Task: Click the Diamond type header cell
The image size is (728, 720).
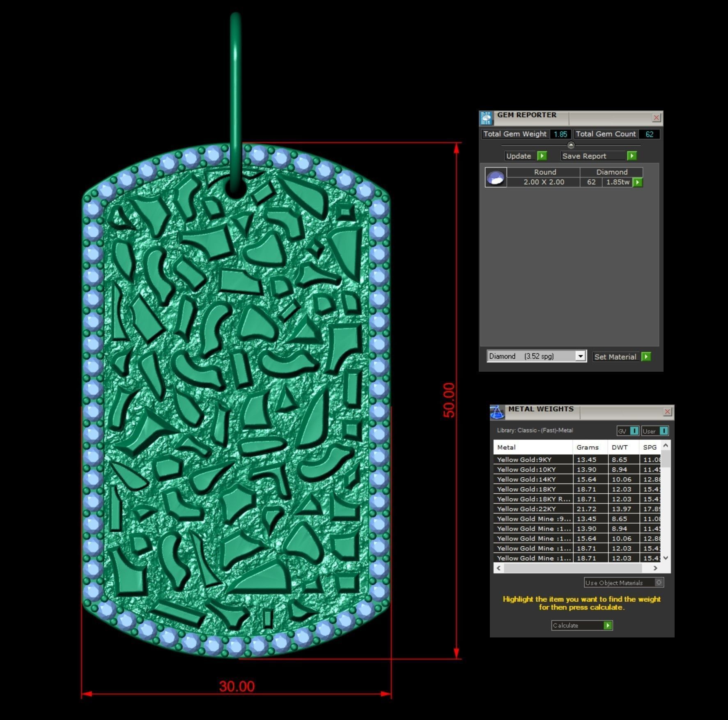Action: (x=612, y=172)
